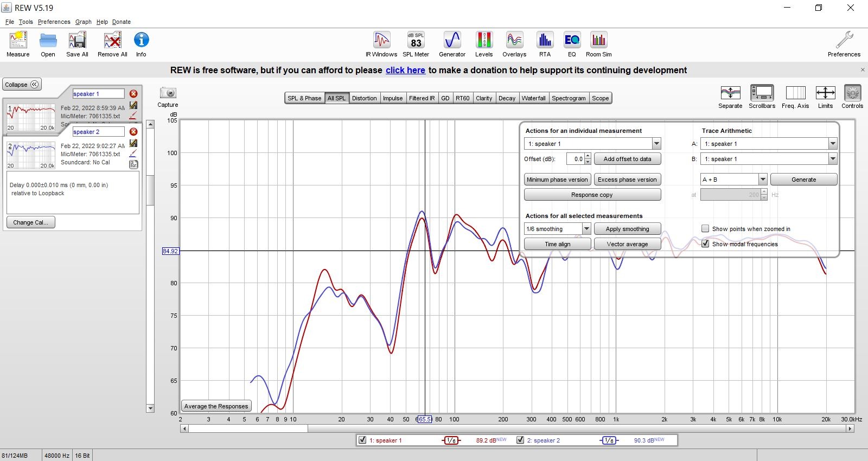Open the File menu
The width and height of the screenshot is (868, 461).
[x=10, y=22]
